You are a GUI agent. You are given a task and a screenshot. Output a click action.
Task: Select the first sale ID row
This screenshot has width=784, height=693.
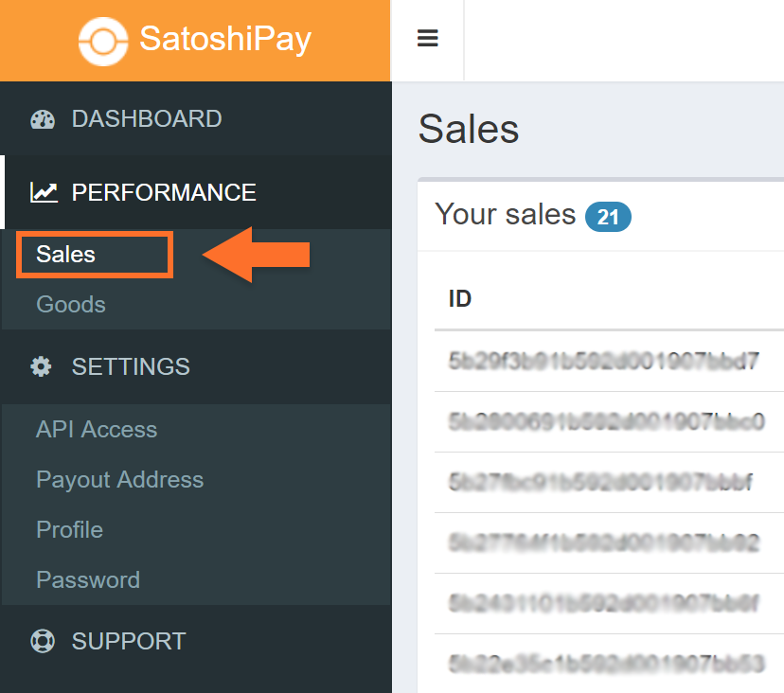coord(603,362)
